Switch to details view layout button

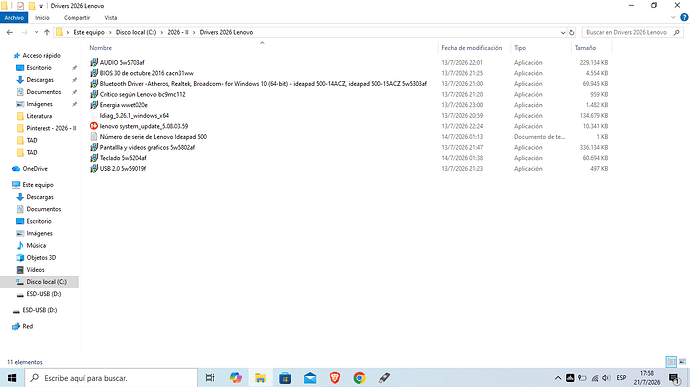click(x=671, y=362)
